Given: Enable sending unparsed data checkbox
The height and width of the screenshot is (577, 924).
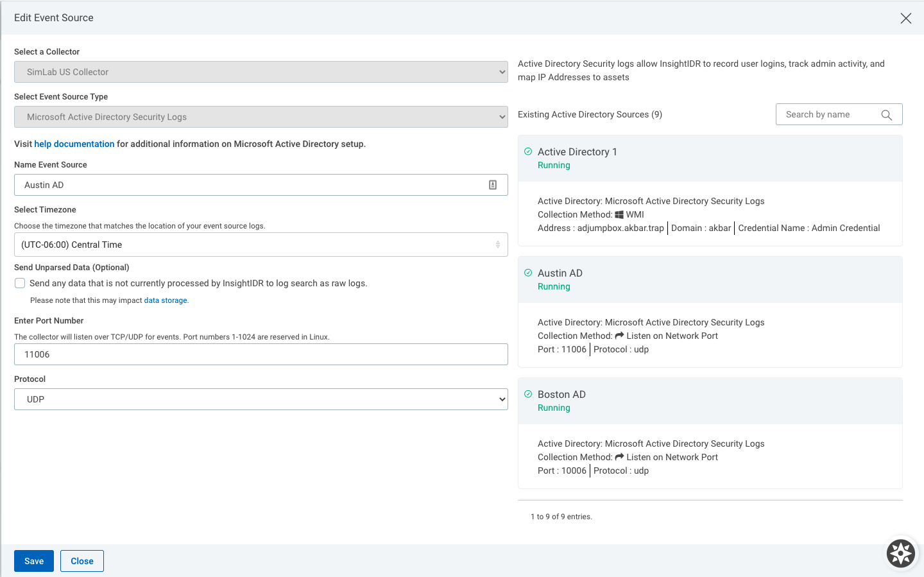Looking at the screenshot, I should coord(21,283).
